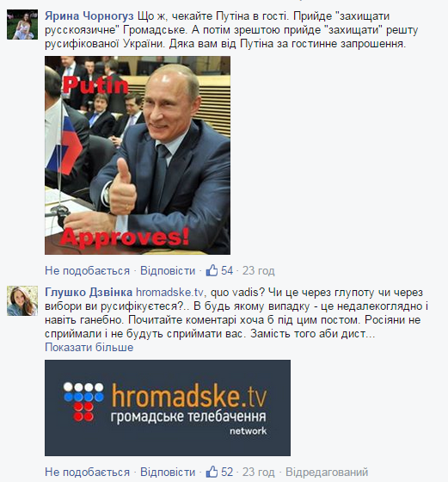The width and height of the screenshot is (448, 482).
Task: Click thumbs-up icon showing 52 likes
Action: [212, 472]
